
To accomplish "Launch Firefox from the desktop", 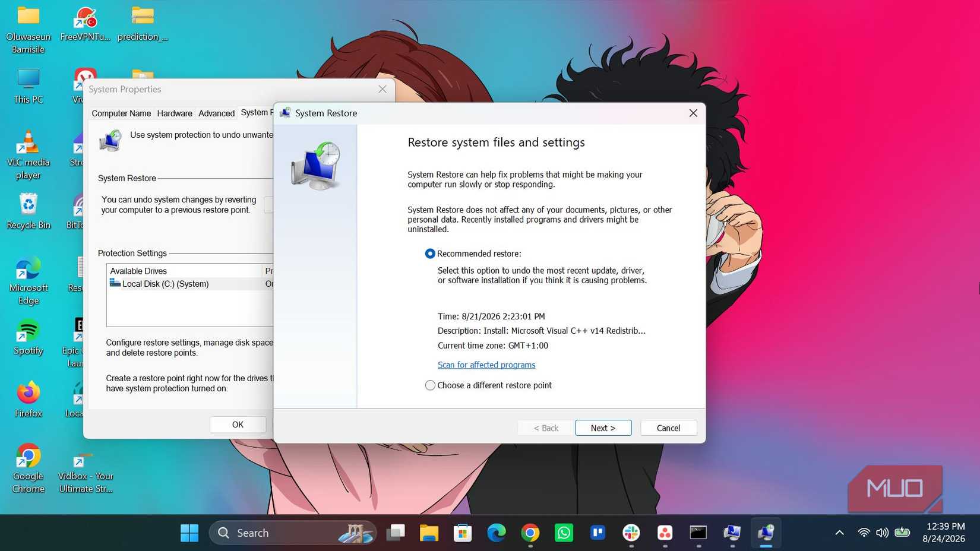I will pos(29,399).
